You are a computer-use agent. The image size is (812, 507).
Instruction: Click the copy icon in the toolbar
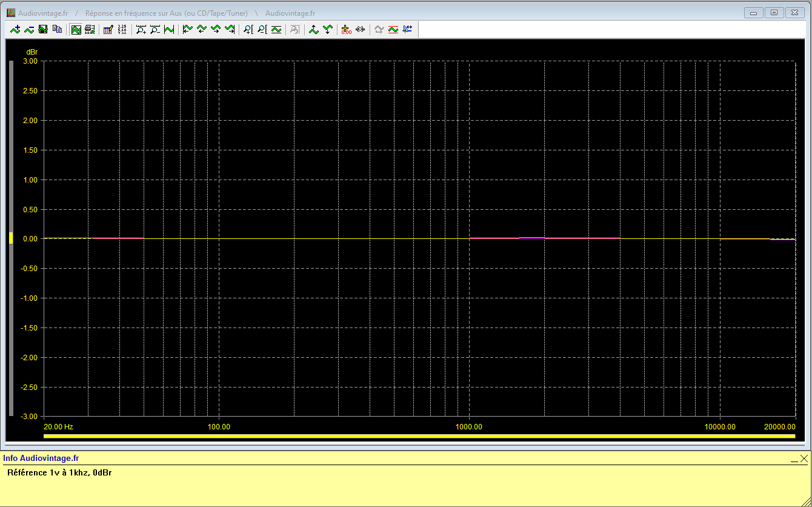[57, 29]
